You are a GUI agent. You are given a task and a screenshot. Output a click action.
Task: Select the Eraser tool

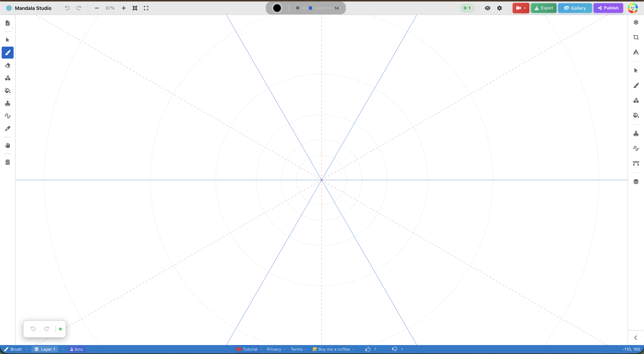(x=7, y=65)
